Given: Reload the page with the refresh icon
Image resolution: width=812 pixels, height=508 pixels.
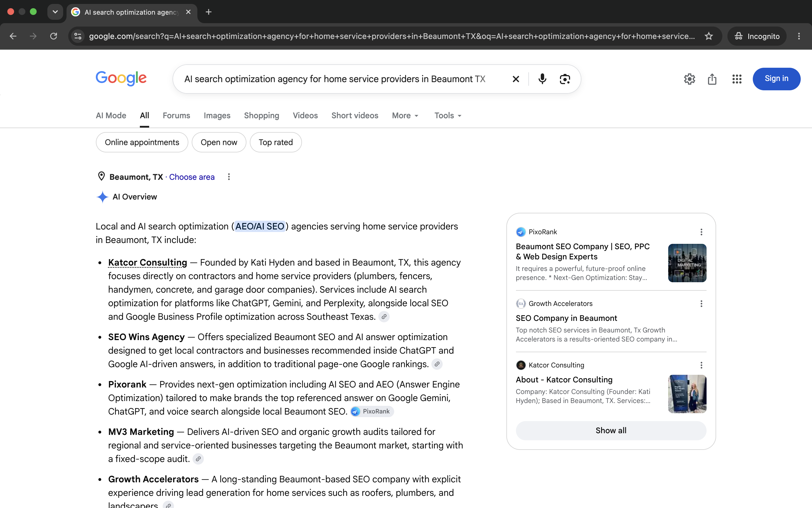Looking at the screenshot, I should click(54, 36).
